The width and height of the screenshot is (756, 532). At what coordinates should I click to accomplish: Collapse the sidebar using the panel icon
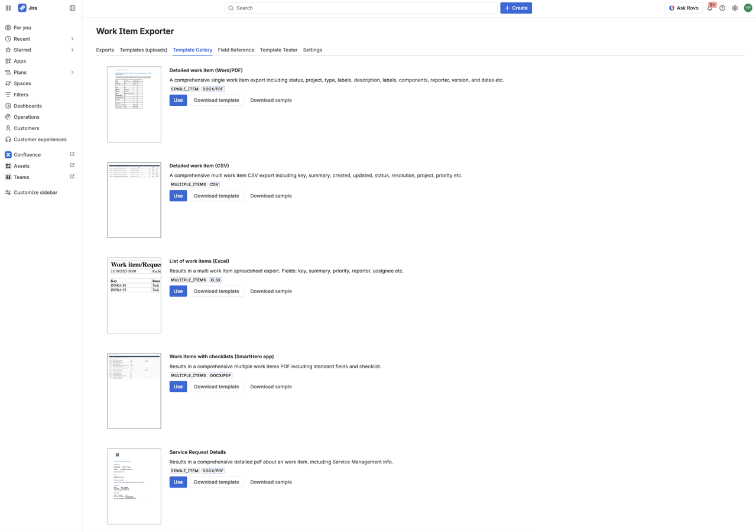click(x=72, y=8)
